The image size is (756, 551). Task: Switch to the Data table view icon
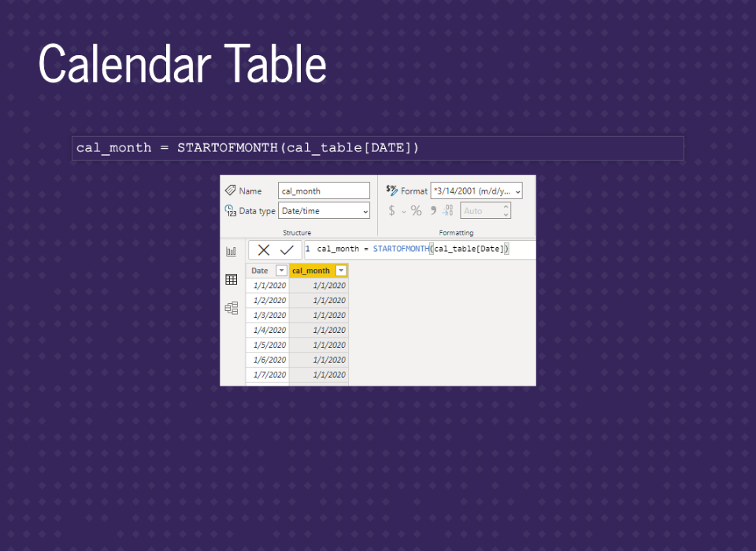point(231,279)
